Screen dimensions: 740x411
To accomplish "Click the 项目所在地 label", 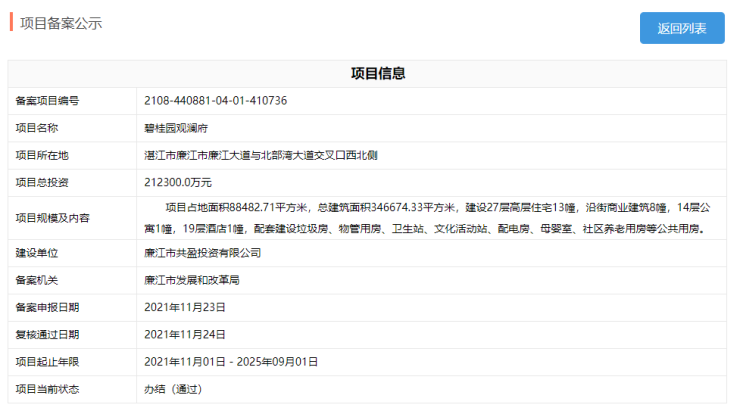I will point(42,155).
